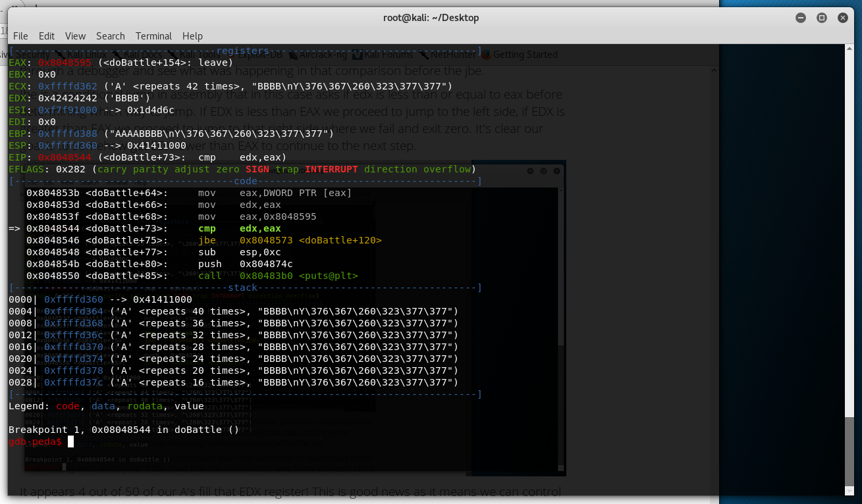Viewport: 862px width, 504px height.
Task: Open the Edit menu
Action: pyautogui.click(x=47, y=36)
